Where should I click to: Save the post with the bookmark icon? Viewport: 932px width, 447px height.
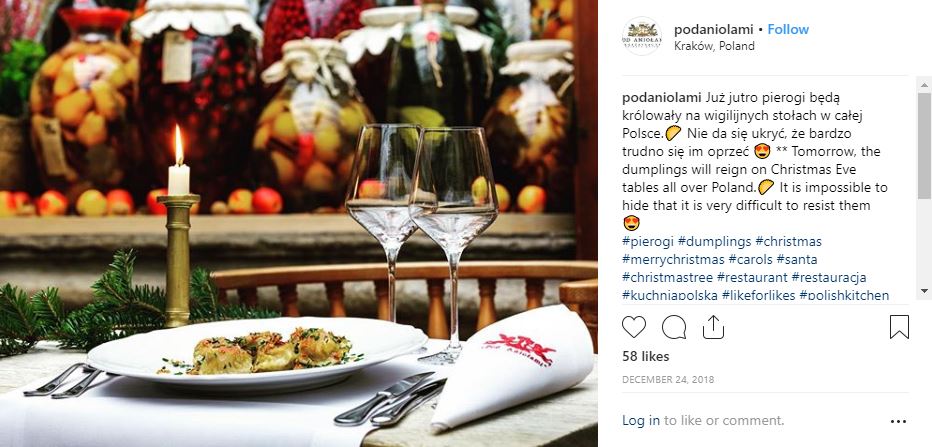(899, 327)
